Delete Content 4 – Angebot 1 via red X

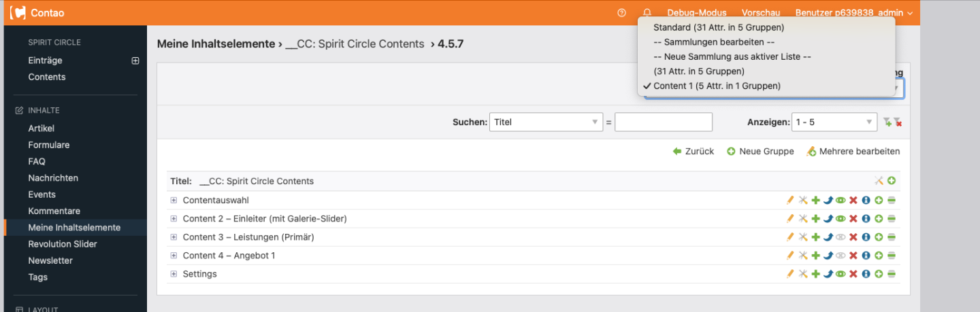click(853, 256)
